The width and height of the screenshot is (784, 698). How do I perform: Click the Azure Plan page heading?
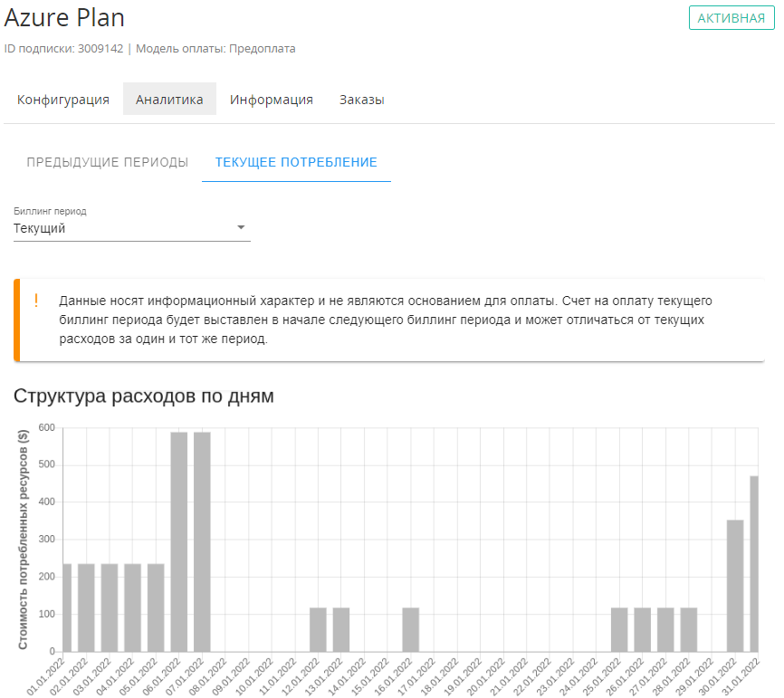click(x=65, y=18)
